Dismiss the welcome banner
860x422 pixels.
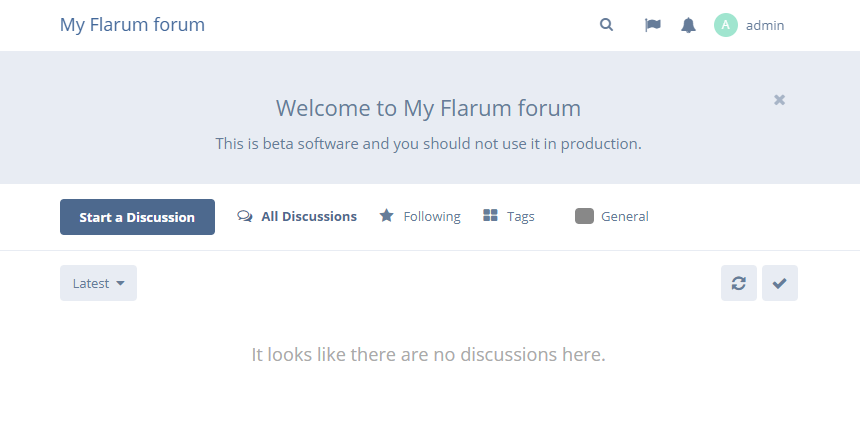(x=779, y=100)
